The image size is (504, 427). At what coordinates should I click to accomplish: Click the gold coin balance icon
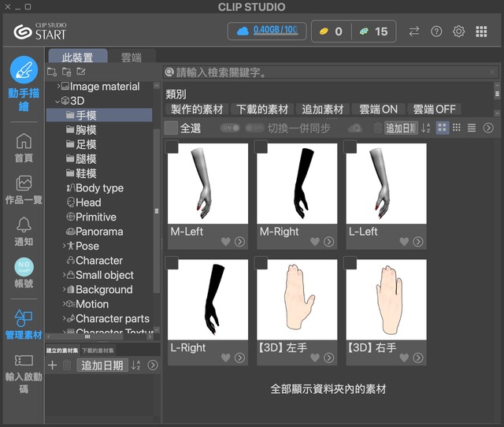pyautogui.click(x=324, y=32)
